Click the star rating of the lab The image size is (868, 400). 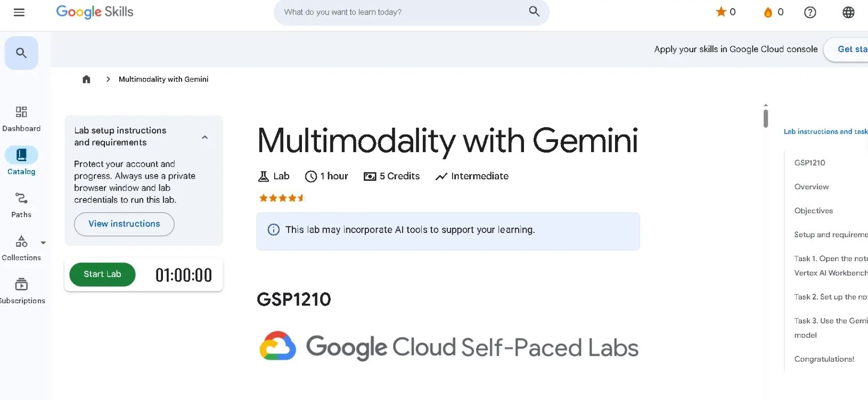click(x=282, y=198)
